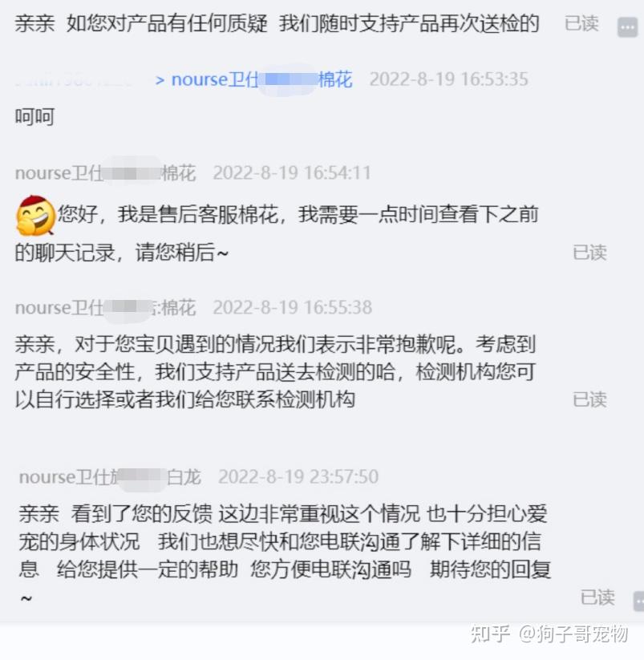Image resolution: width=644 pixels, height=660 pixels.
Task: Click the 已读 status on the first message
Action: click(x=581, y=23)
